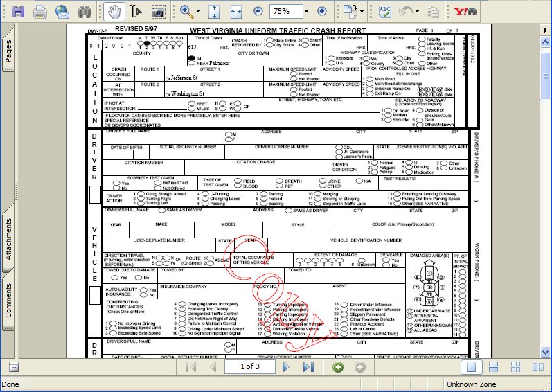Click the Copy pages icon
552x392 pixels.
[x=433, y=11]
